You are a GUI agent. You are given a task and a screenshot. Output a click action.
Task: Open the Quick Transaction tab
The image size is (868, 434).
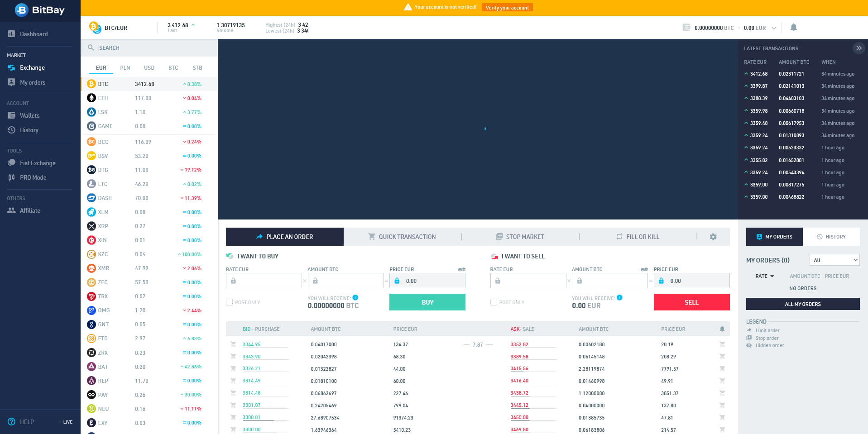(402, 237)
